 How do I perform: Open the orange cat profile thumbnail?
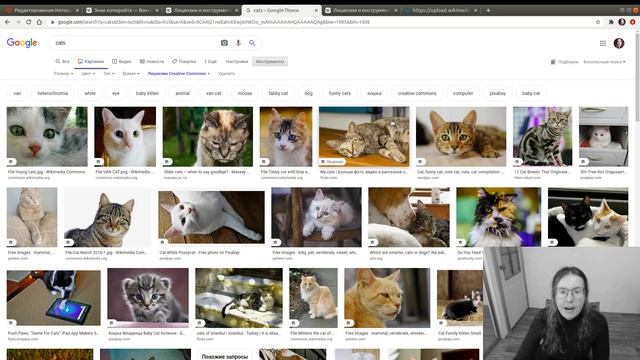(x=387, y=298)
